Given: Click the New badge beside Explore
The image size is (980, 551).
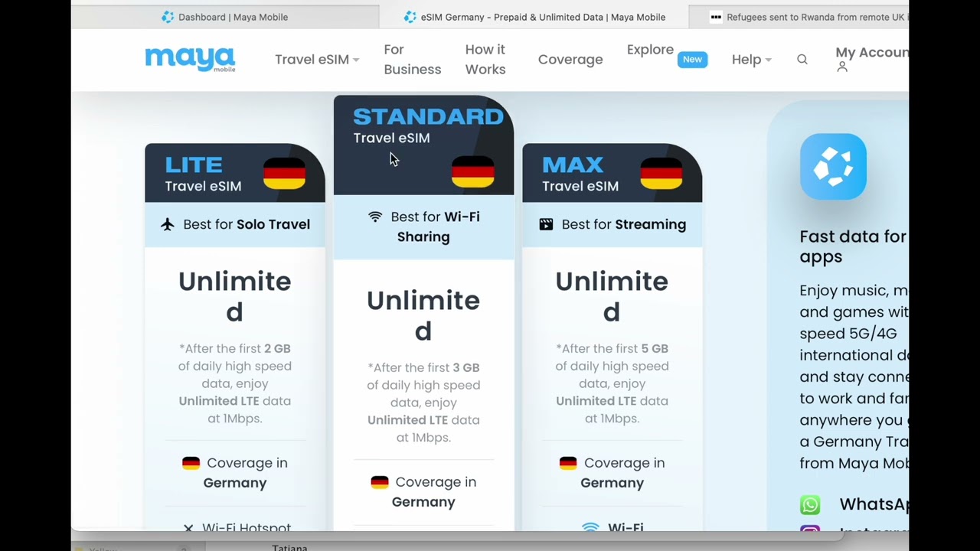Looking at the screenshot, I should click(x=692, y=59).
